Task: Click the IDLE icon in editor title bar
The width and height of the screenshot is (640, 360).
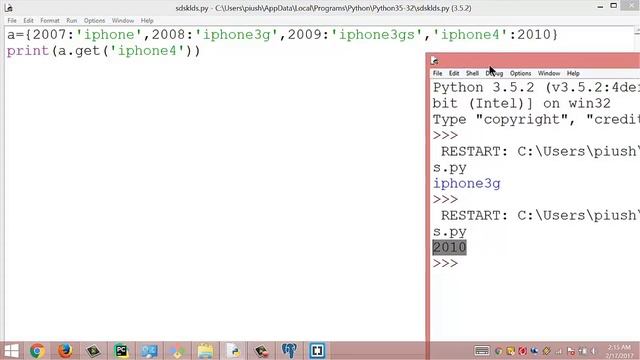Action: point(8,7)
